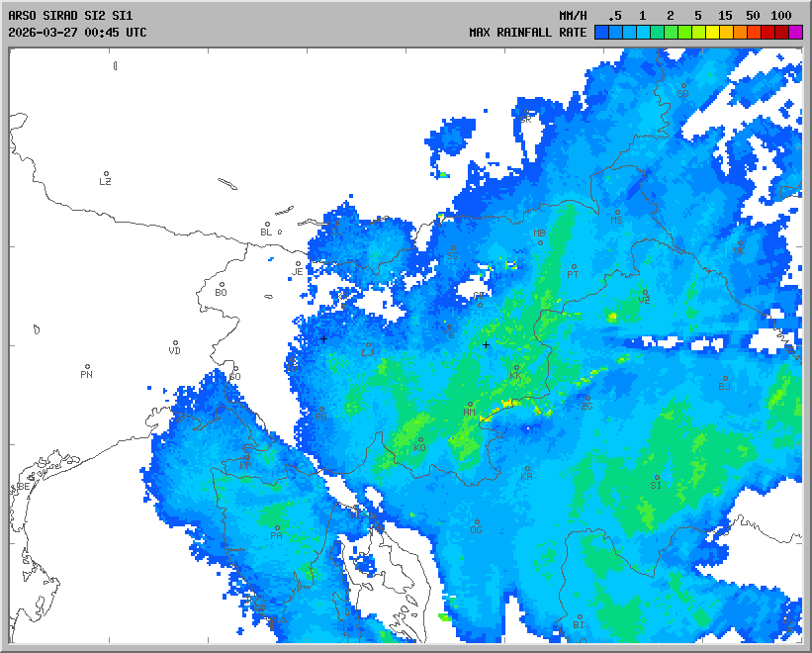Click the VD station marker
The width and height of the screenshot is (812, 653).
tap(175, 343)
